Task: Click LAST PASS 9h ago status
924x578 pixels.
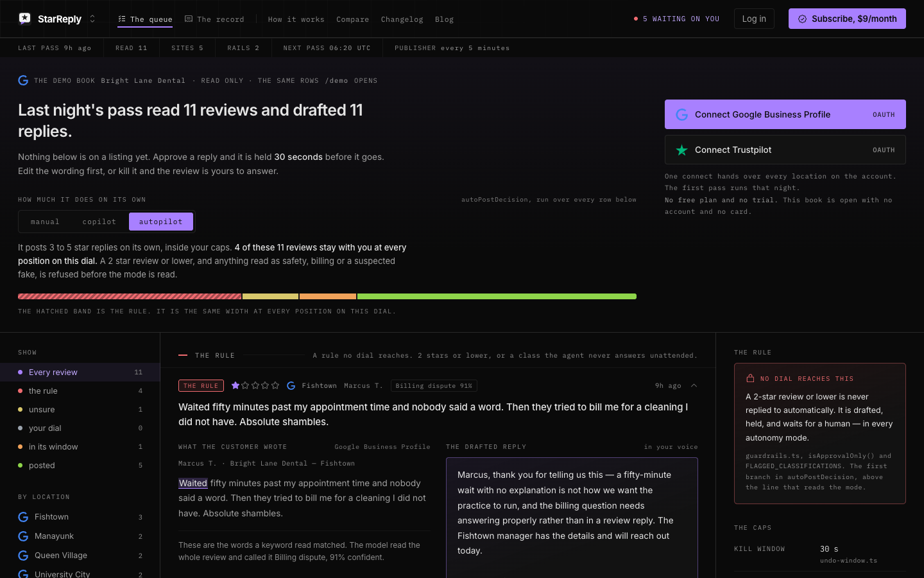Action: click(x=55, y=48)
